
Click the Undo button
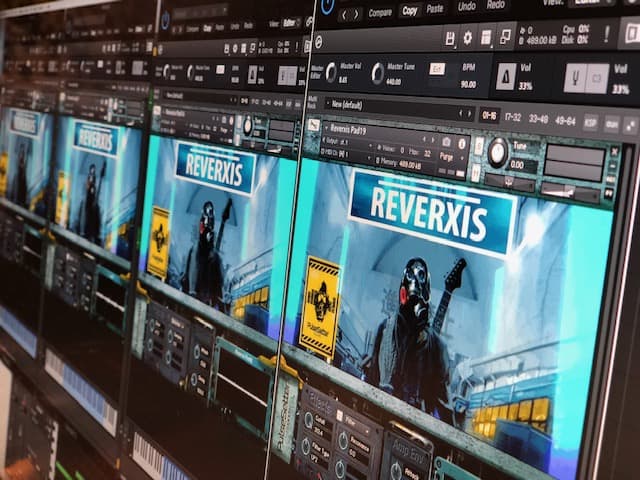[x=467, y=6]
